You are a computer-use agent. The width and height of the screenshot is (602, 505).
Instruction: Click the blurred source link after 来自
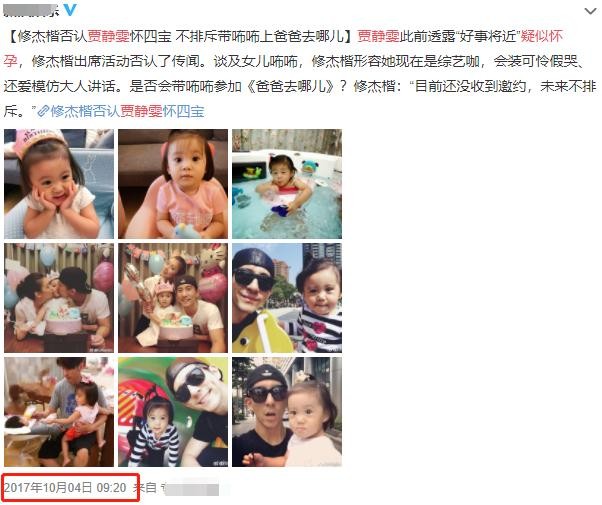[x=190, y=489]
